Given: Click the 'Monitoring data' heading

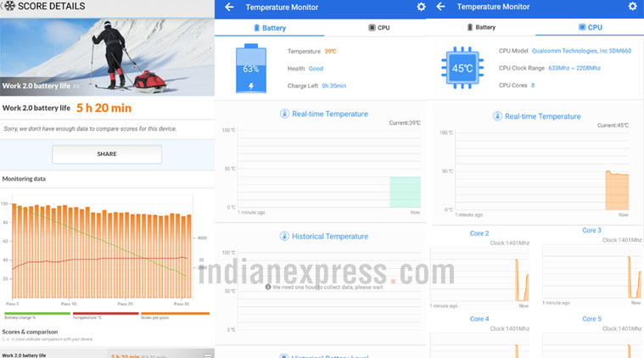Looking at the screenshot, I should pos(24,179).
